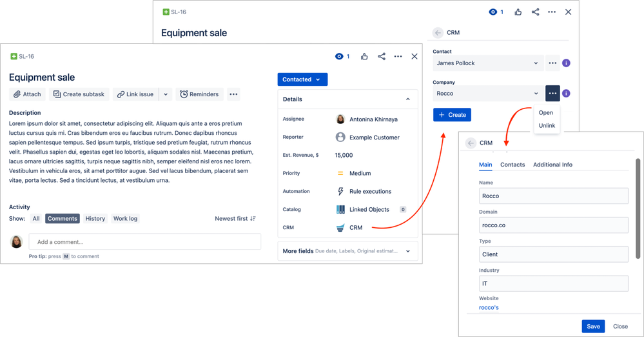Switch to the Contacts tab
644x337 pixels.
pos(512,165)
